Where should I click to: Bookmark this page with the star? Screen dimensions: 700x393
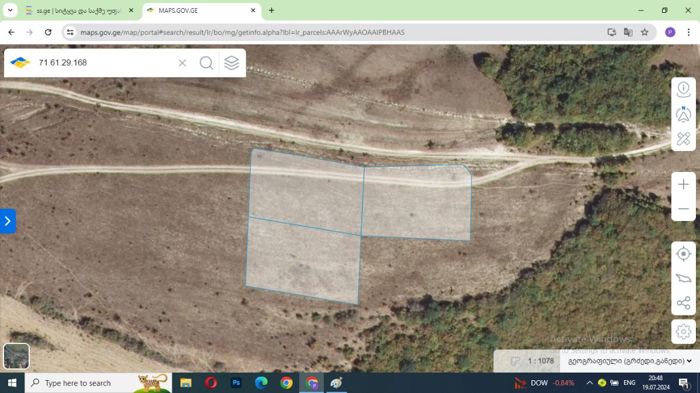pos(645,32)
